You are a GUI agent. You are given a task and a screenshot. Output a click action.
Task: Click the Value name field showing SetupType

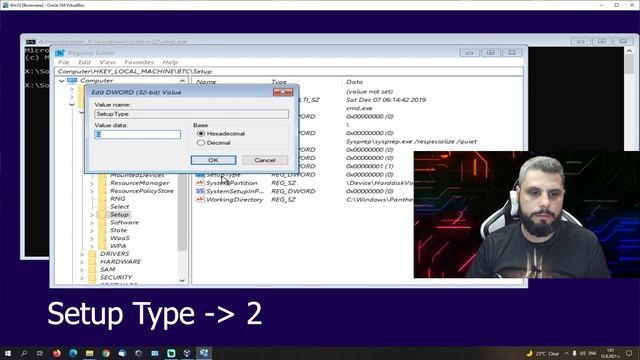click(x=191, y=114)
